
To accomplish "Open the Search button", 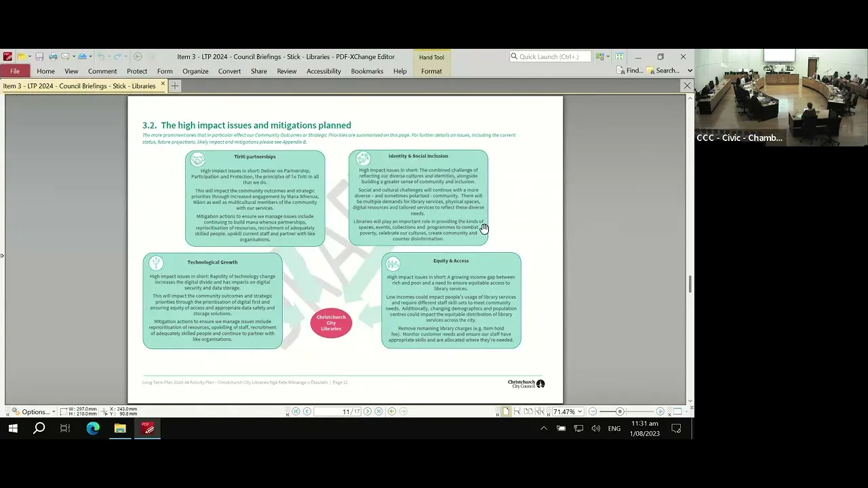I will click(663, 70).
